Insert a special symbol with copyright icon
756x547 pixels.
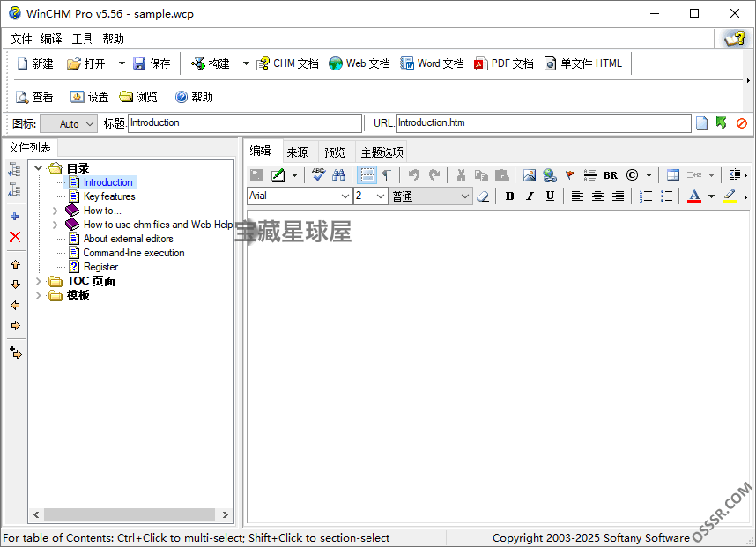[x=632, y=174]
